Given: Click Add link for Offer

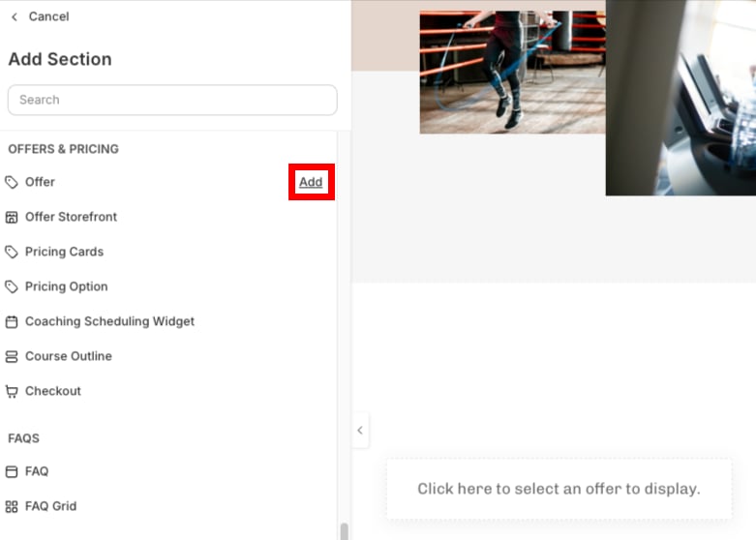Looking at the screenshot, I should click(x=311, y=182).
